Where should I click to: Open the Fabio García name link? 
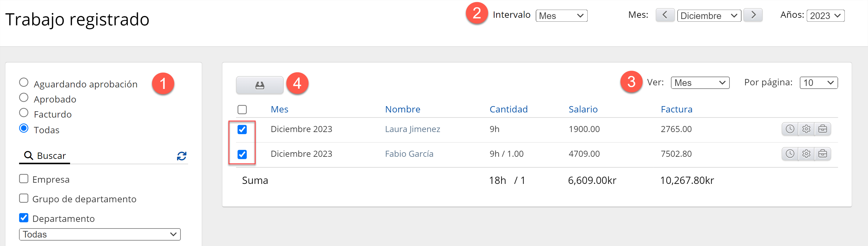409,154
